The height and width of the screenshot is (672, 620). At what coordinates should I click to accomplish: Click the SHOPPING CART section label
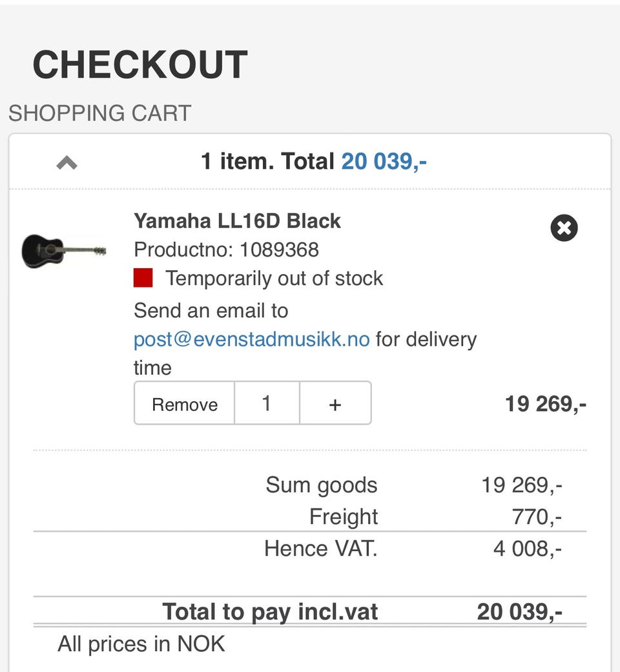[x=100, y=113]
